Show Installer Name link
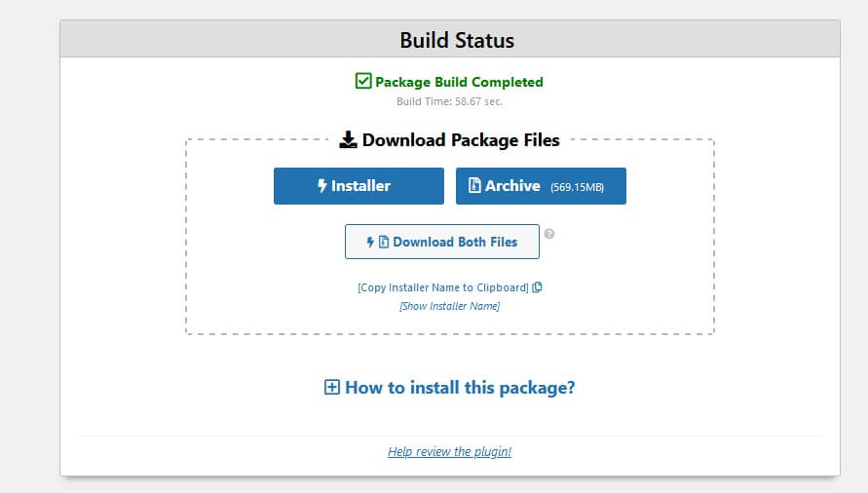Screen dimensions: 868x493 point(449,306)
